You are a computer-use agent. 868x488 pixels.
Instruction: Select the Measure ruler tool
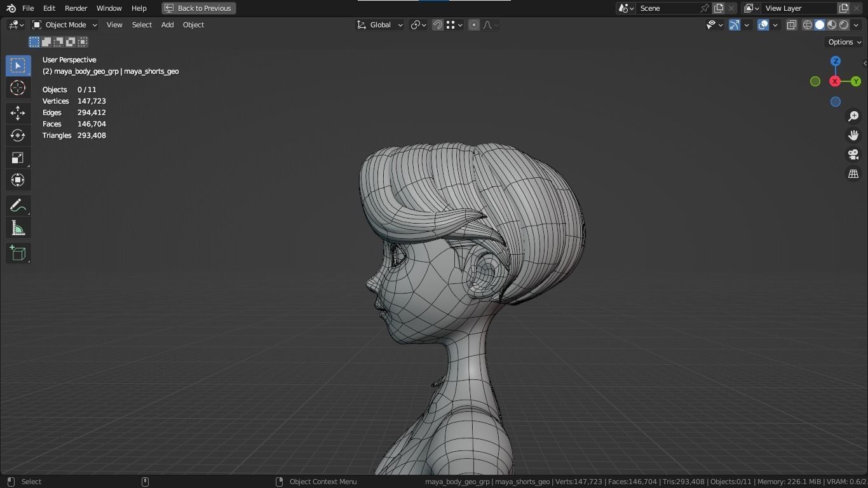click(18, 228)
